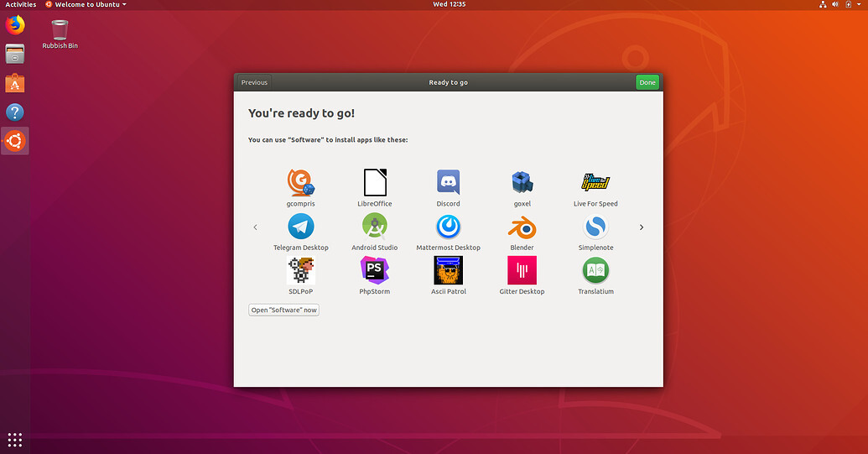
Task: Select the Blender app icon
Action: click(x=522, y=227)
